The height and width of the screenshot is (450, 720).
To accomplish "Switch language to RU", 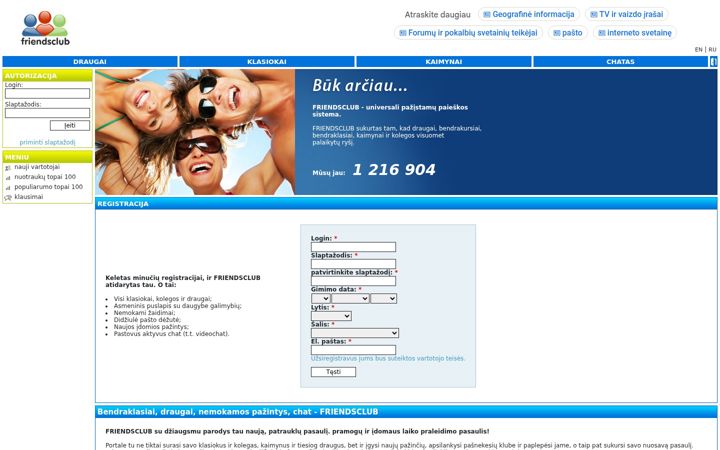I will [x=712, y=50].
